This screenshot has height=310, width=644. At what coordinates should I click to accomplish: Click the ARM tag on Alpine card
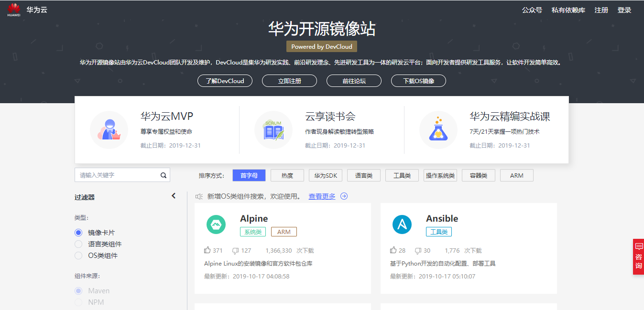point(284,232)
